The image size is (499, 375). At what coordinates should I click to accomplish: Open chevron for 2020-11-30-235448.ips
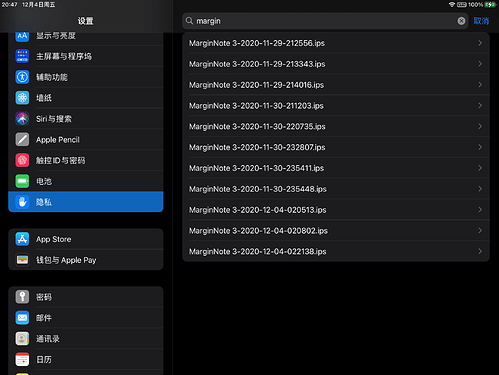click(480, 189)
